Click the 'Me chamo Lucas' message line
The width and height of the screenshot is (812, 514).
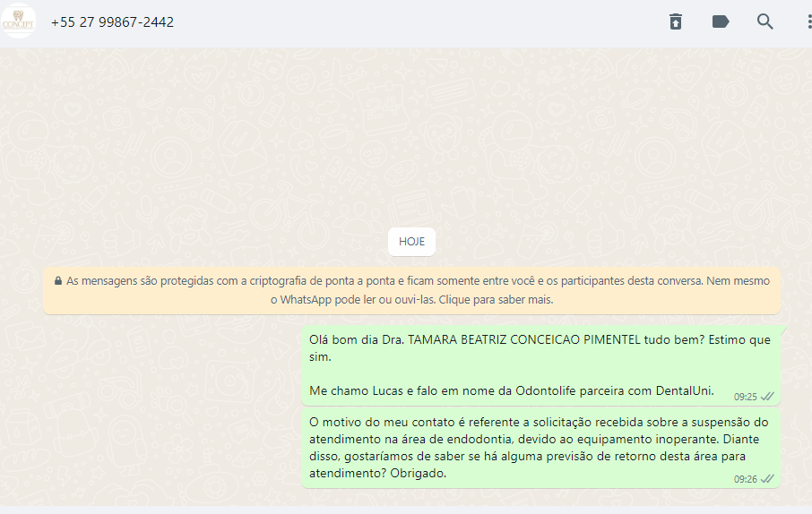(511, 390)
